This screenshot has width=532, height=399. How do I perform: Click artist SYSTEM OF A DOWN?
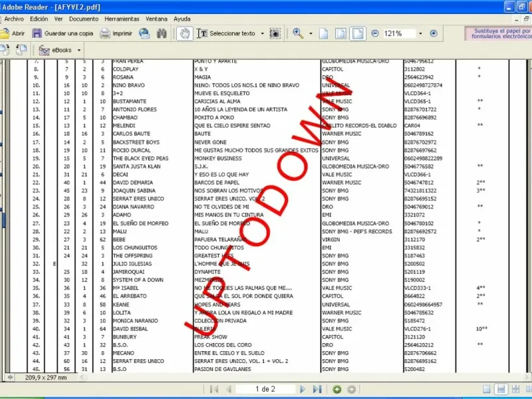click(x=138, y=280)
